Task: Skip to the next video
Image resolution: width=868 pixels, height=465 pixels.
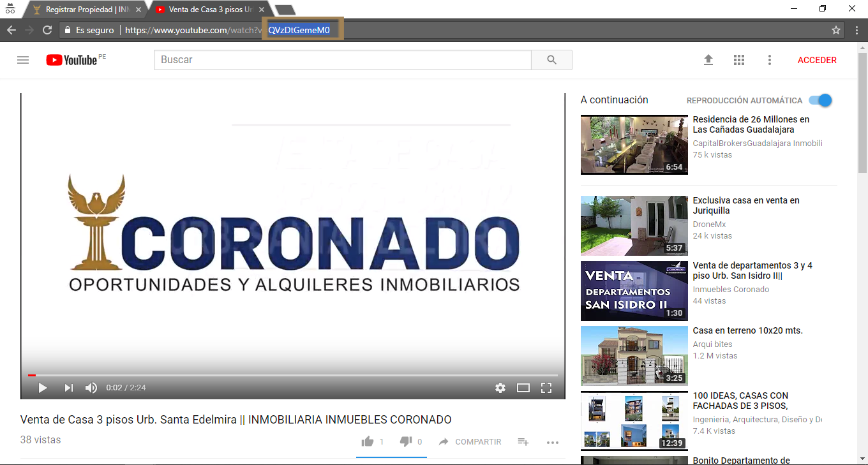Action: (x=68, y=388)
